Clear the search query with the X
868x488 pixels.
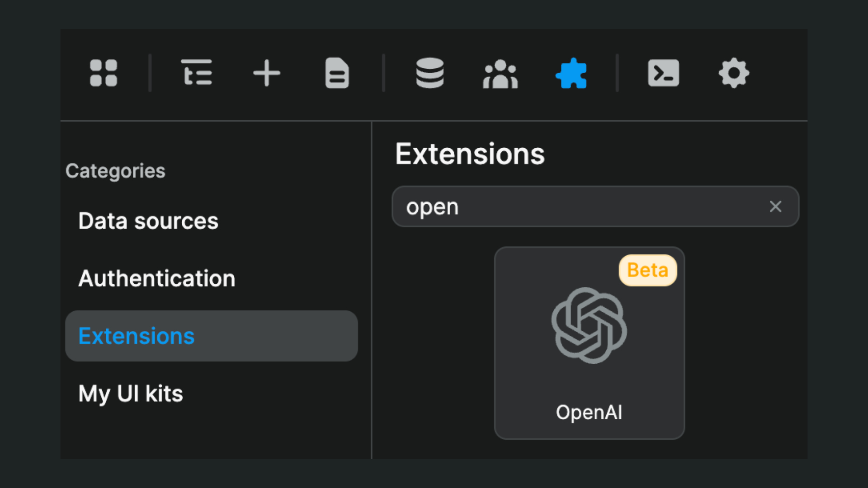coord(776,206)
